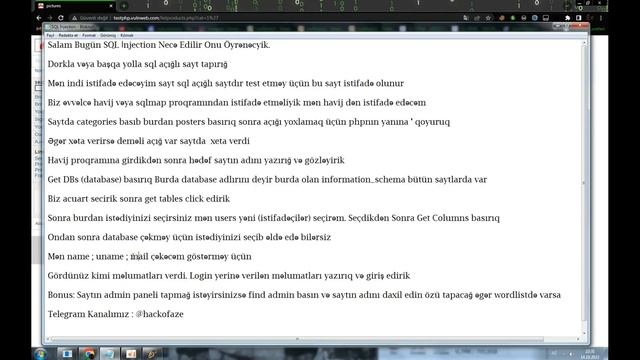Click Notepad scroll left arrow
640x360 pixels.
(x=48, y=339)
